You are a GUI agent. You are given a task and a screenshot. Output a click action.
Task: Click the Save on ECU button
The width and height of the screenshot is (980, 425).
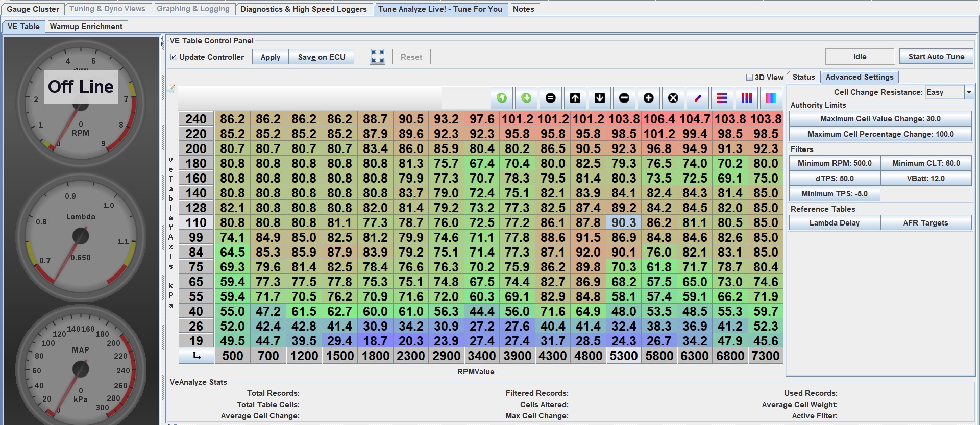[322, 57]
